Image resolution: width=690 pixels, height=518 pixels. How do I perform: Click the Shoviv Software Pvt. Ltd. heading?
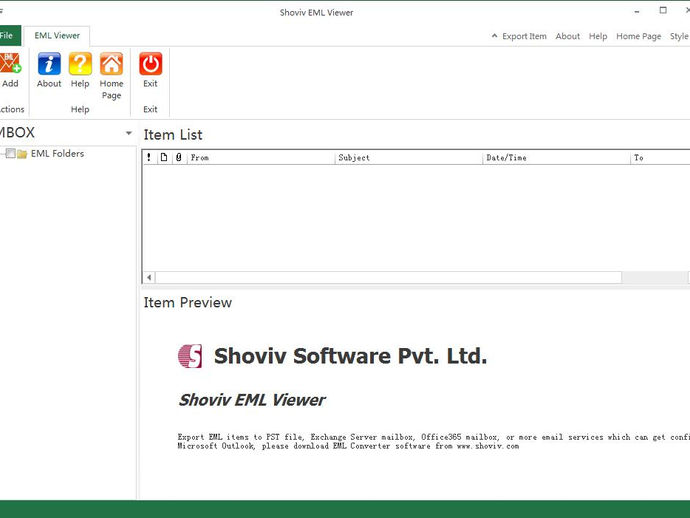(350, 356)
